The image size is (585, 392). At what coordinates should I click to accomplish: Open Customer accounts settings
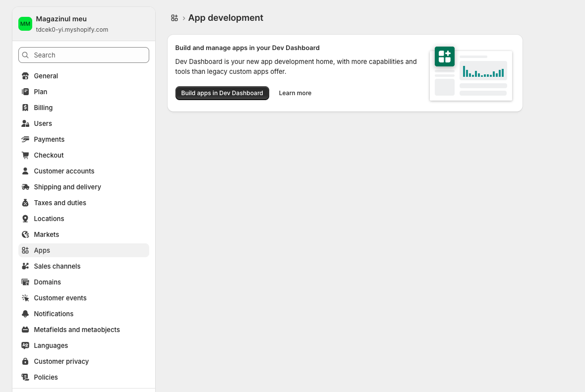point(84,171)
